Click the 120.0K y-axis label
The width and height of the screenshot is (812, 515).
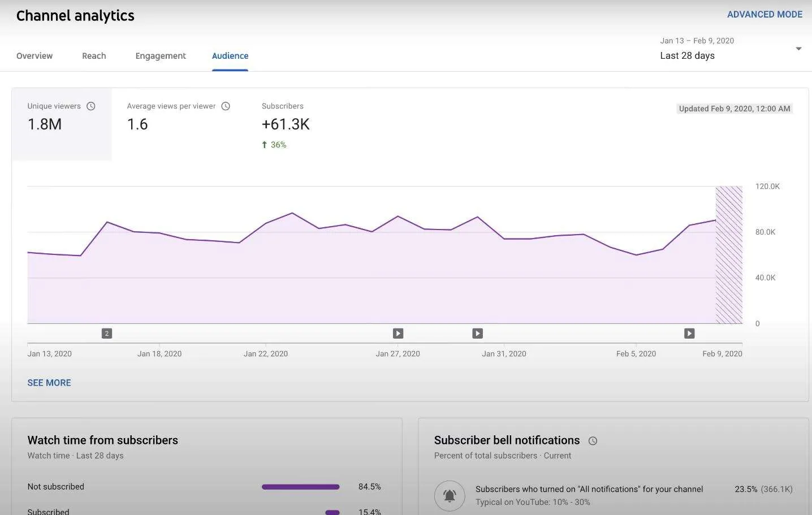click(767, 187)
